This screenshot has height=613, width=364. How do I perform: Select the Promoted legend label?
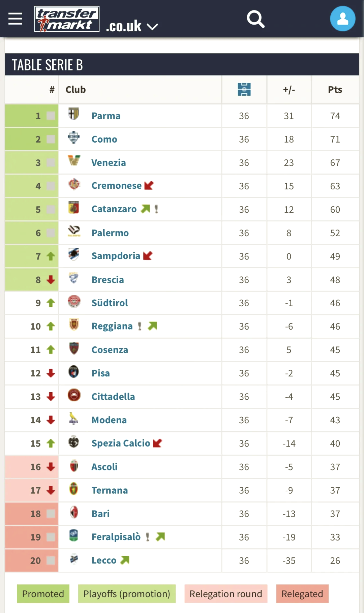coord(43,594)
